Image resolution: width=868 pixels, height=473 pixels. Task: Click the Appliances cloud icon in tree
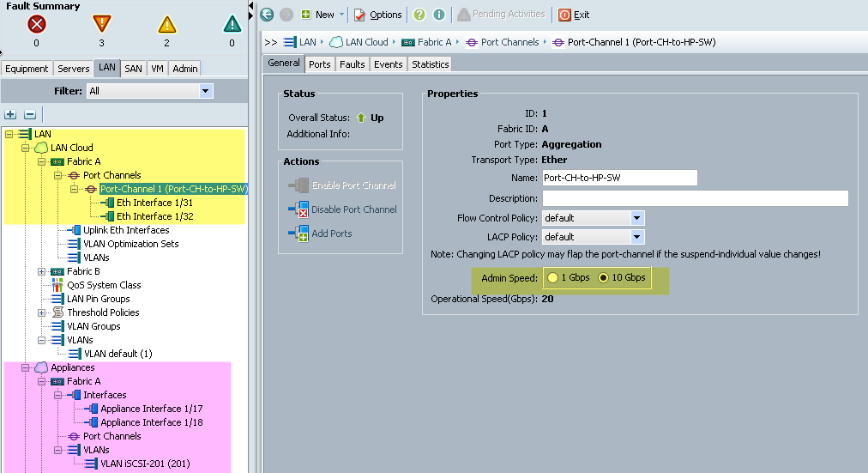pyautogui.click(x=41, y=367)
